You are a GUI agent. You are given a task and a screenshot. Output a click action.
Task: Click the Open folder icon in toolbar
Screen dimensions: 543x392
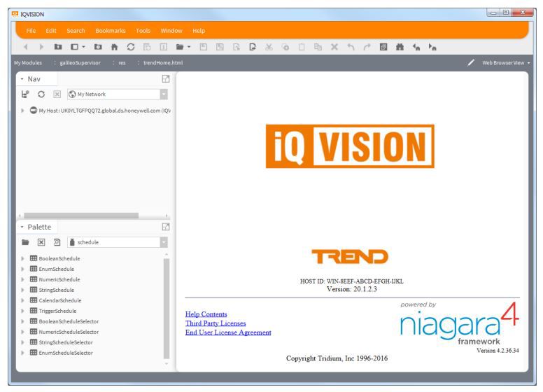click(180, 47)
